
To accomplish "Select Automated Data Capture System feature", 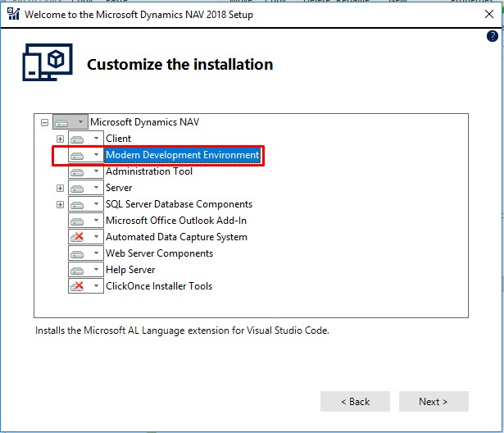I will pyautogui.click(x=176, y=237).
